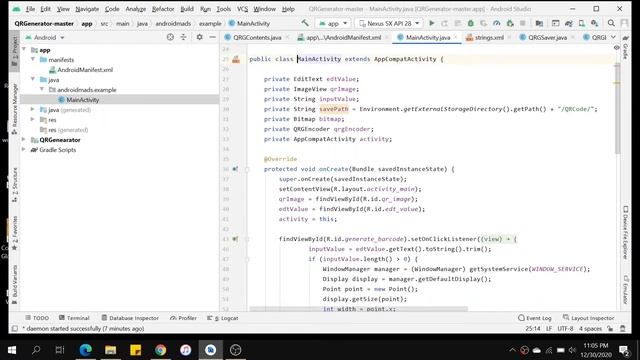
Task: Open the app run configuration dropdown
Action: coord(333,23)
